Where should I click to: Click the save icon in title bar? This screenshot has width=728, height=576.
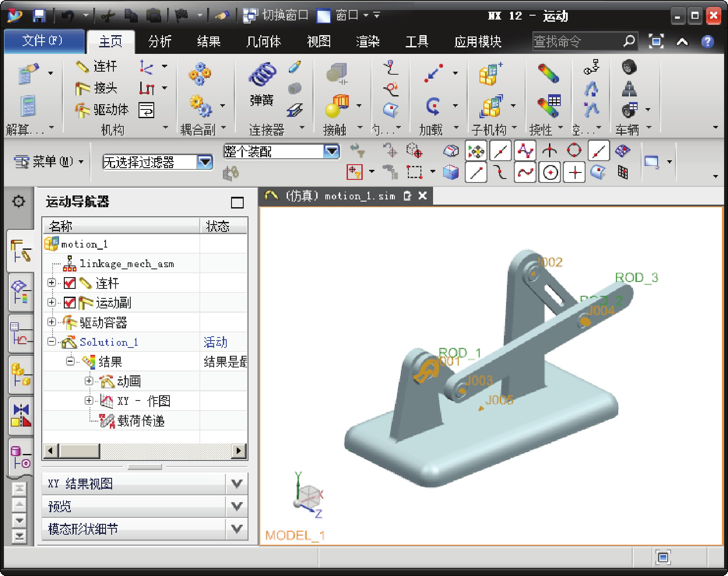pyautogui.click(x=39, y=16)
